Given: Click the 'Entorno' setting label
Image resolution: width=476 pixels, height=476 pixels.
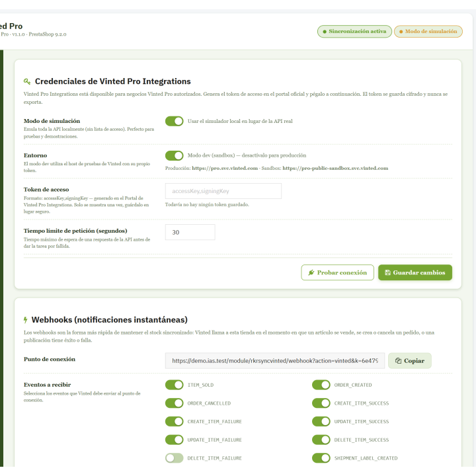Looking at the screenshot, I should (35, 155).
